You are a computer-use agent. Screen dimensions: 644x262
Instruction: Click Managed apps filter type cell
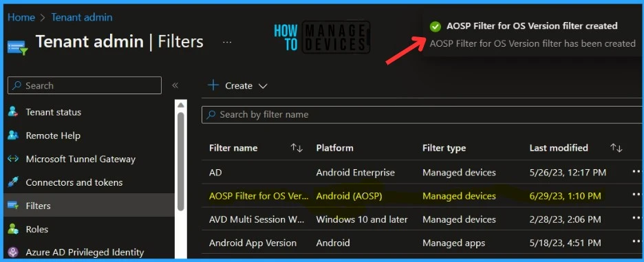454,243
